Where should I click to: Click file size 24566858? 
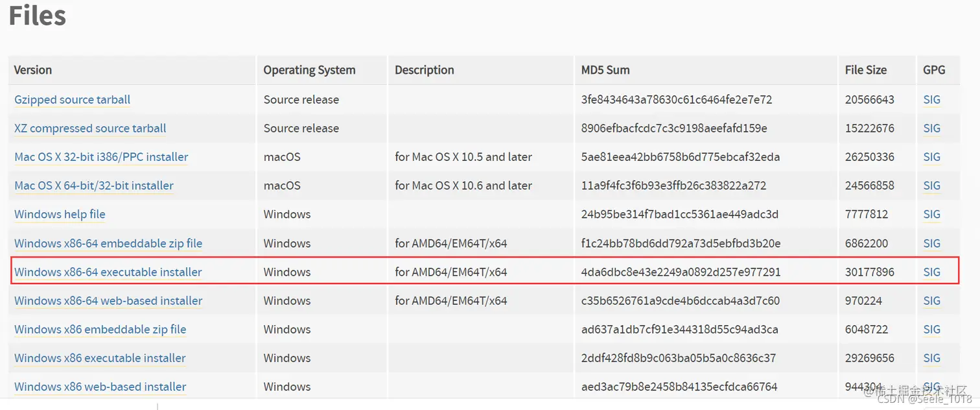[x=870, y=186]
